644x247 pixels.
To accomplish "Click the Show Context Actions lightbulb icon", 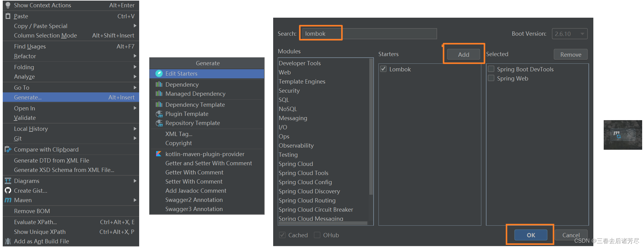I will pos(8,5).
